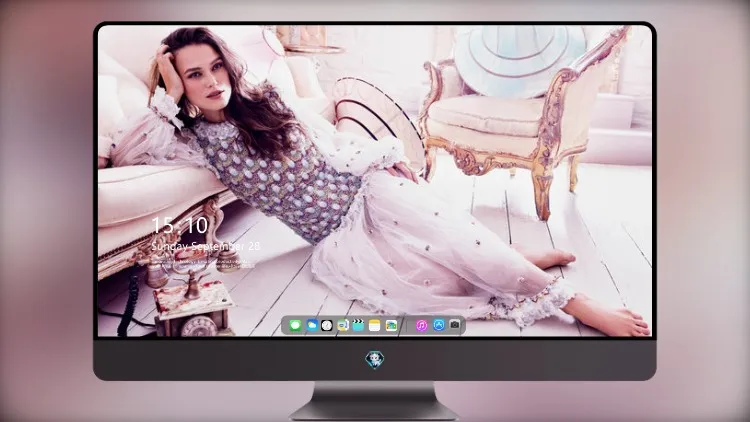Image resolution: width=750 pixels, height=422 pixels.
Task: Click the 15:10 clock widget
Action: pos(179,225)
